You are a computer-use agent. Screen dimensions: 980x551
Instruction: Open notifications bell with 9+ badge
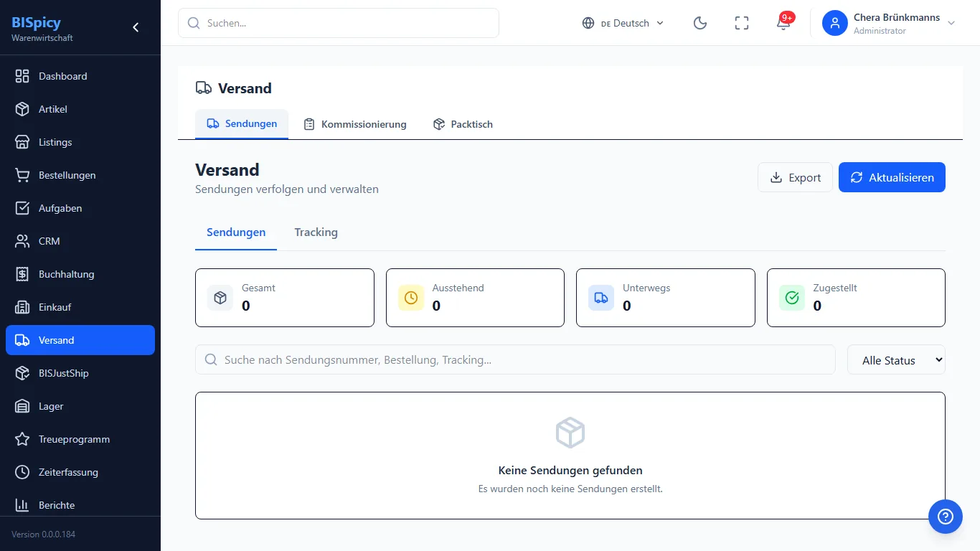point(783,23)
